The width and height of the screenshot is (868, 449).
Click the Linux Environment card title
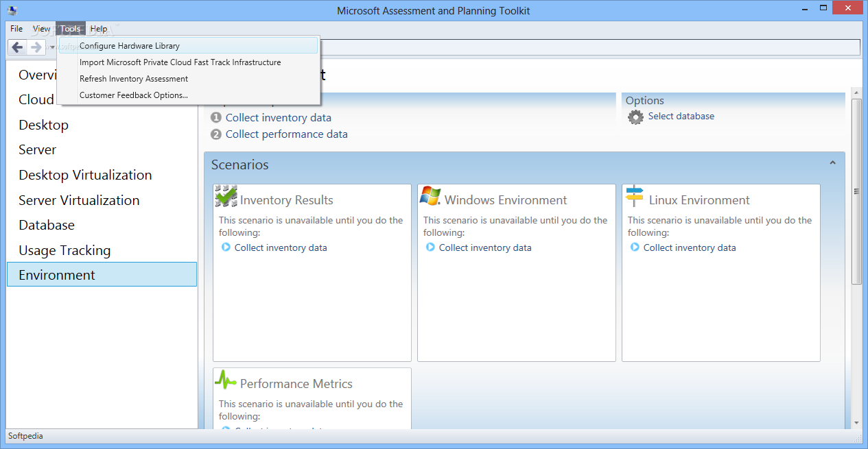[699, 200]
